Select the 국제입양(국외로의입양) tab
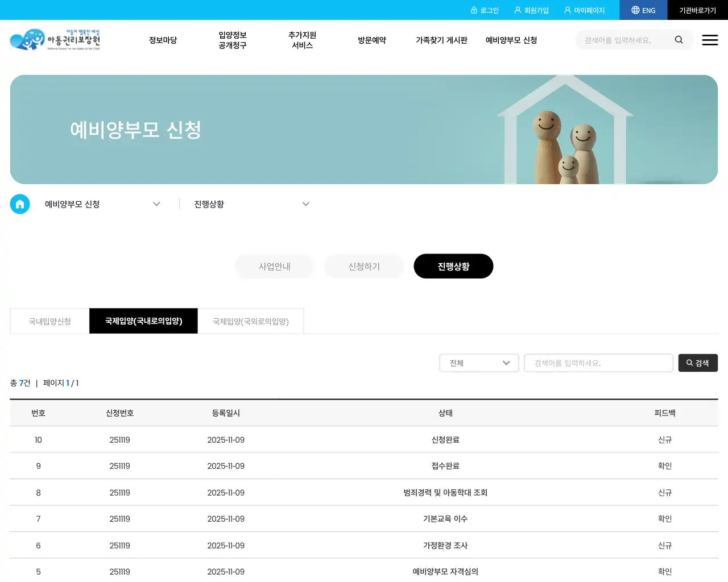The height and width of the screenshot is (582, 728). [x=251, y=321]
